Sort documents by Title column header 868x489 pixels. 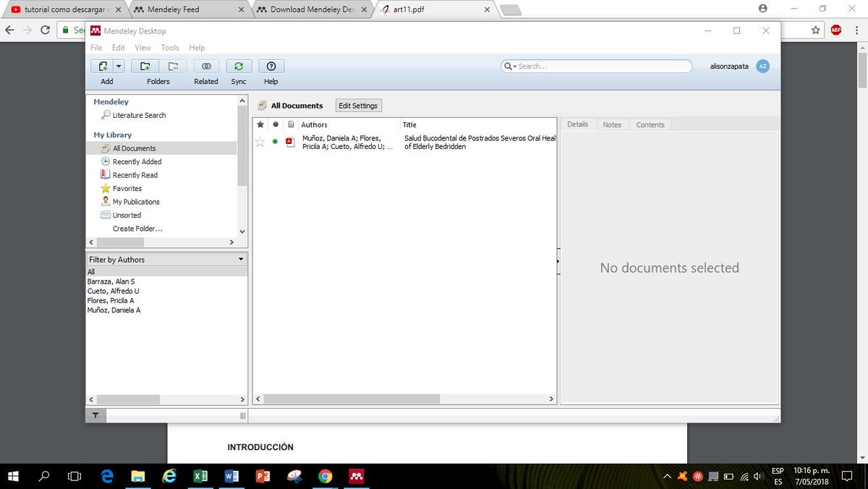(409, 124)
